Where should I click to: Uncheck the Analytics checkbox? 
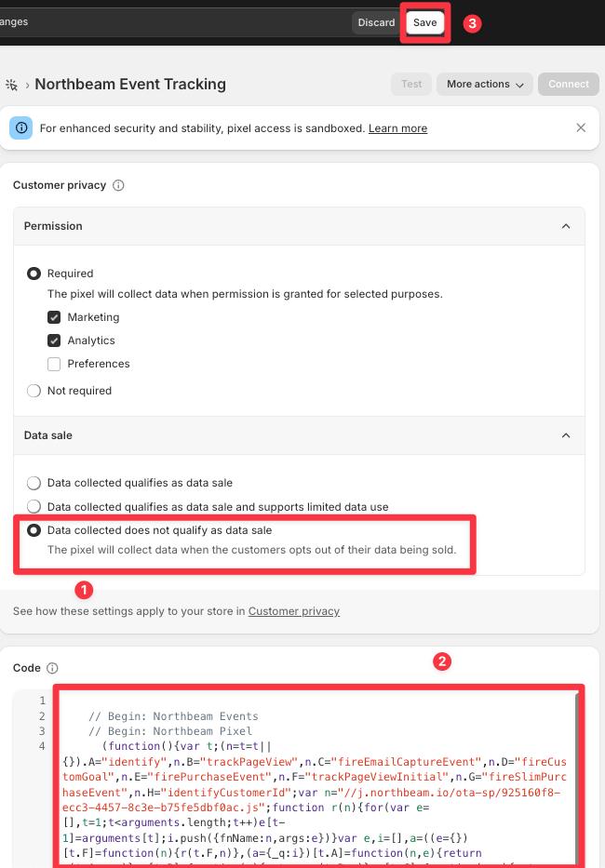[x=54, y=341]
